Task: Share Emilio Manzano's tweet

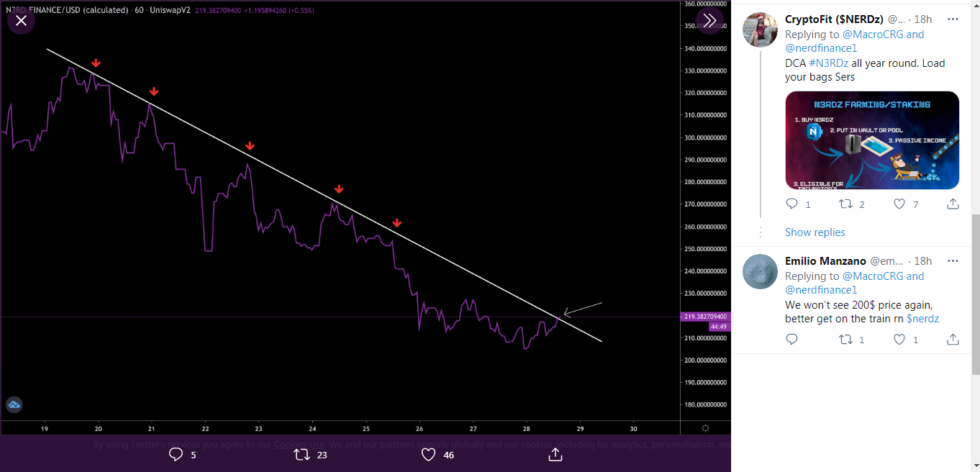Action: (953, 339)
